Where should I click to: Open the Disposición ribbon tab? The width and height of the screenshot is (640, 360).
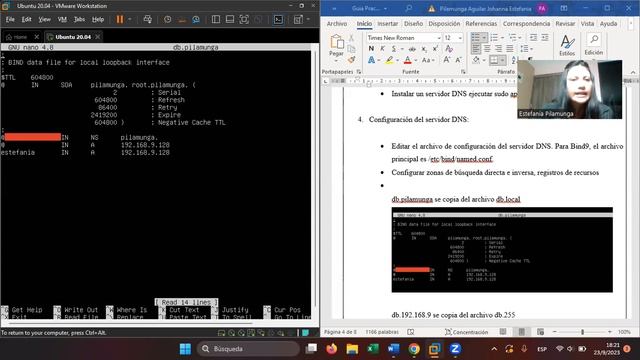point(444,24)
